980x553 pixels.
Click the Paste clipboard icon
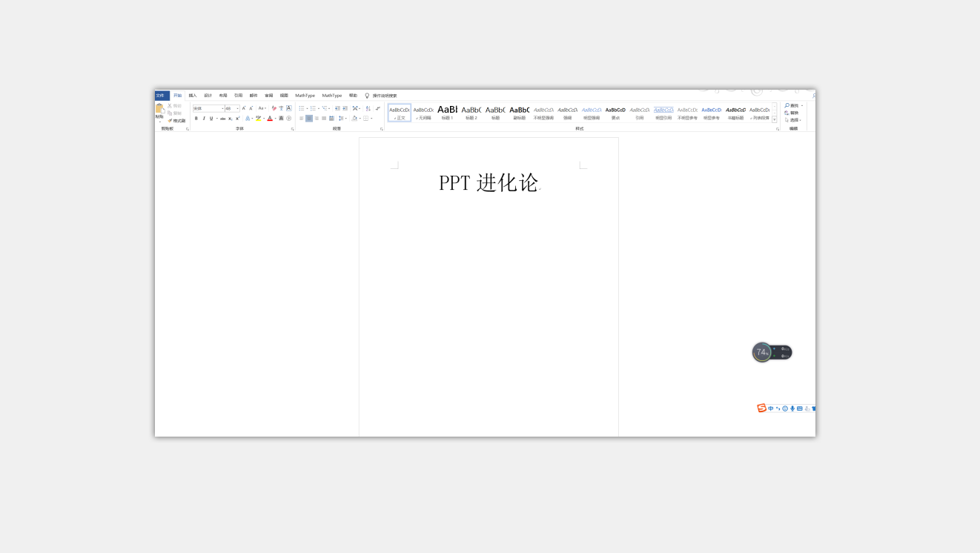159,108
